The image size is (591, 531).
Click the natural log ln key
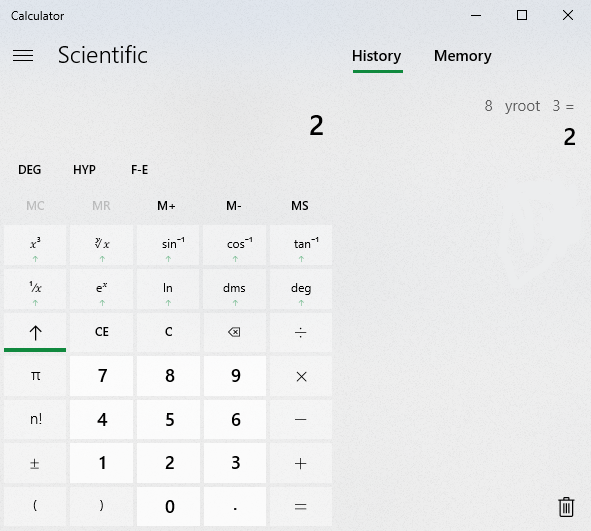(168, 289)
